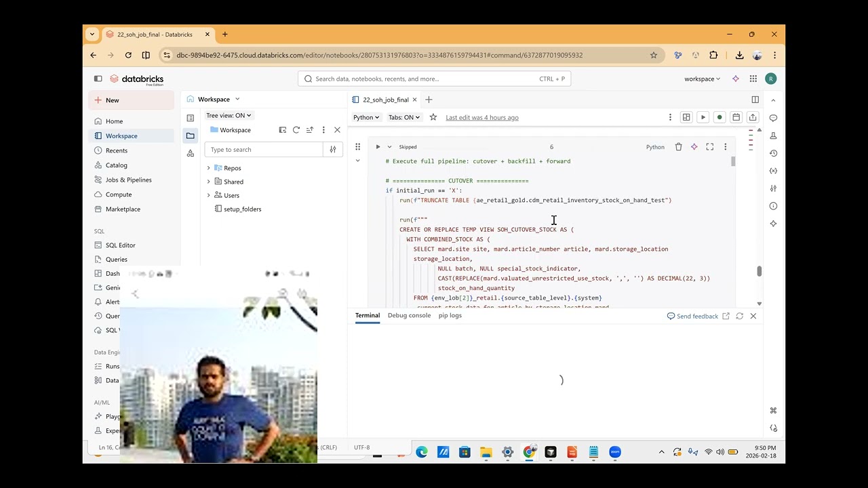Viewport: 868px width, 488px height.
Task: Open the assistant sparkle icon for cell 6
Action: click(x=694, y=146)
